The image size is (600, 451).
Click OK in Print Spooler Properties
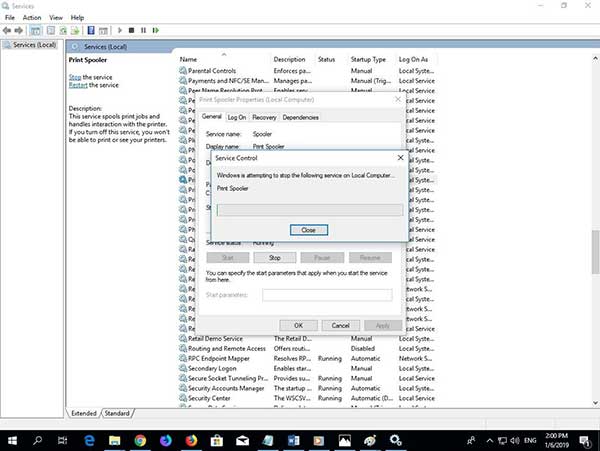298,326
